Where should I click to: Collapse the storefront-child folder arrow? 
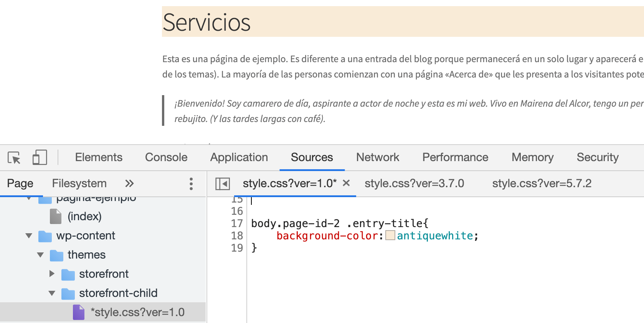coord(52,293)
